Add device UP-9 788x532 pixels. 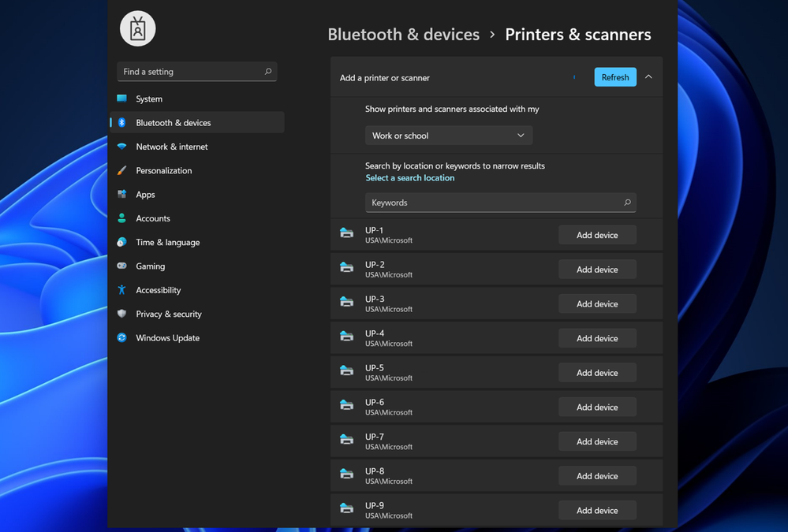(x=598, y=511)
